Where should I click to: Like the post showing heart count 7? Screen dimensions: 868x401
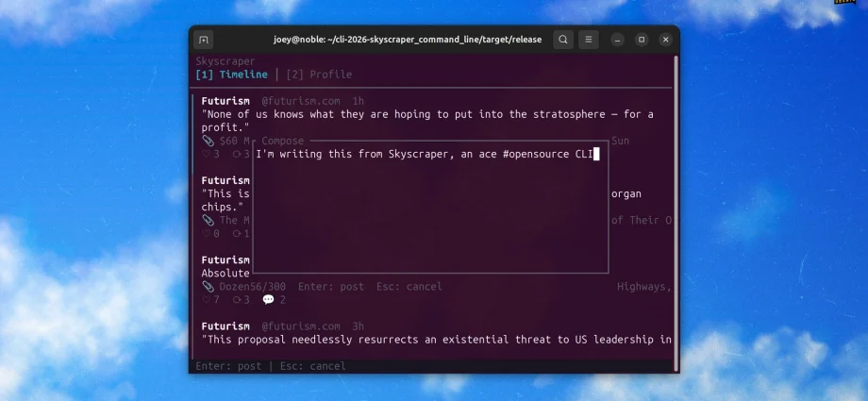coord(206,300)
